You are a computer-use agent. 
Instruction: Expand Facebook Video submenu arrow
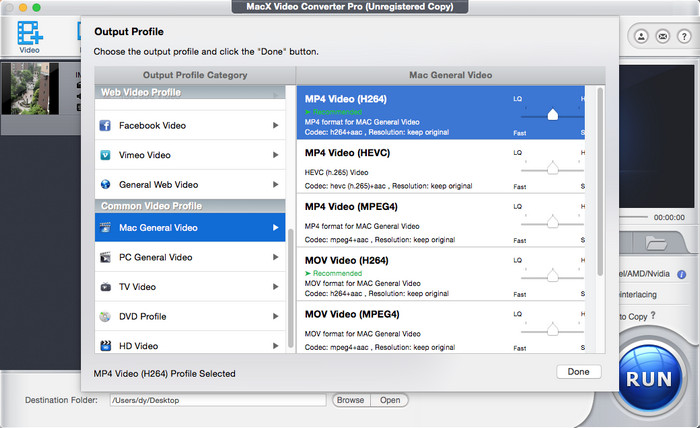pos(275,125)
